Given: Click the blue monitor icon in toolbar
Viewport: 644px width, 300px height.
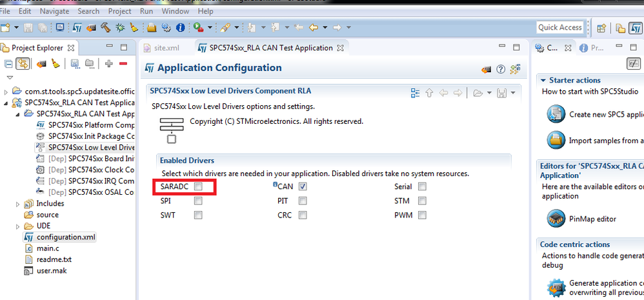Looking at the screenshot, I should point(60,28).
